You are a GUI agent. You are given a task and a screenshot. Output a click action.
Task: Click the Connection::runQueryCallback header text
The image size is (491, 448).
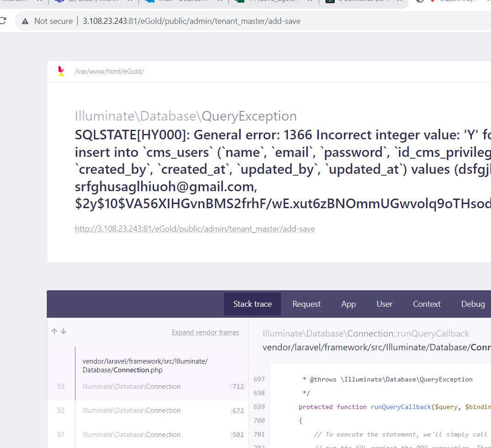(x=366, y=334)
